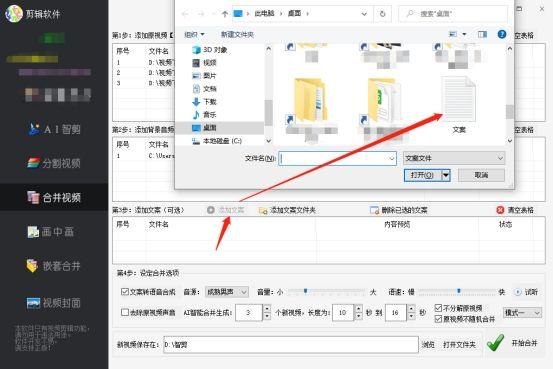Image resolution: width=553 pixels, height=369 pixels.
Task: Click the minimum length field showing 10
Action: coord(342,313)
